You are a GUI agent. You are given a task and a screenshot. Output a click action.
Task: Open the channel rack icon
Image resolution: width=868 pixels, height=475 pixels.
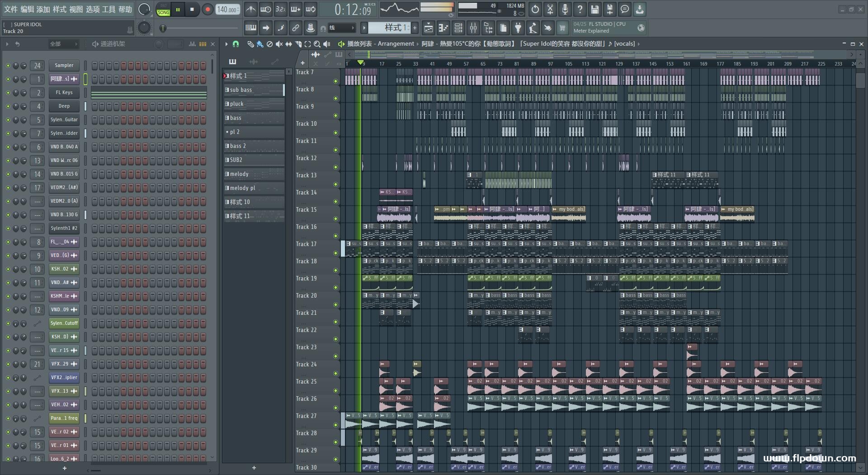(458, 28)
